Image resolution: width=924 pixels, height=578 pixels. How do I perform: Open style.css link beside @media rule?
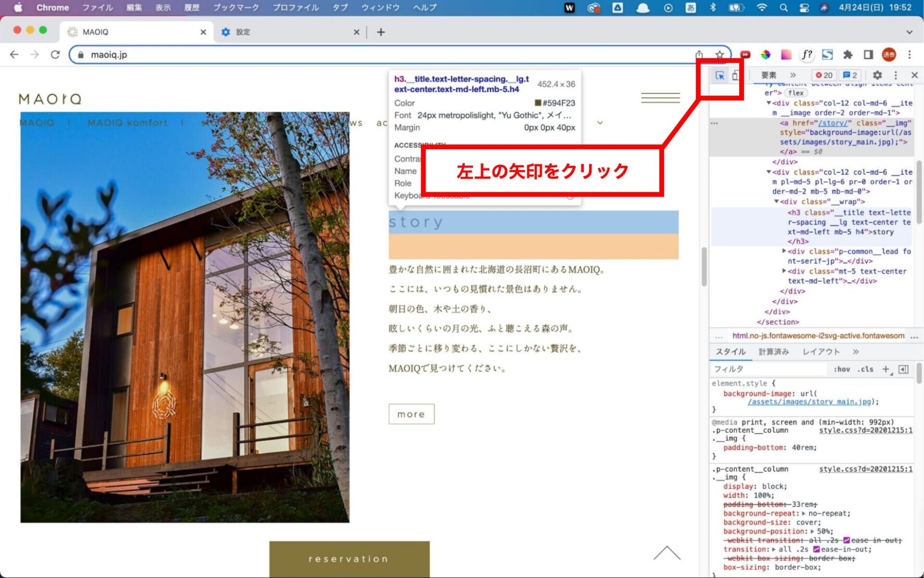pyautogui.click(x=865, y=430)
